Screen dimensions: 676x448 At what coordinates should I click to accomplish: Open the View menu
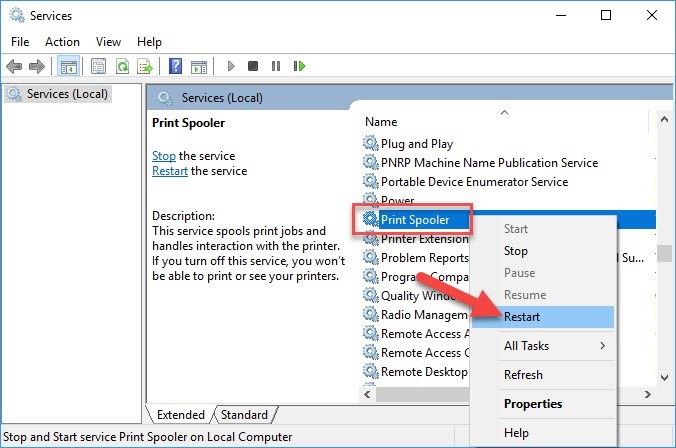tap(108, 42)
